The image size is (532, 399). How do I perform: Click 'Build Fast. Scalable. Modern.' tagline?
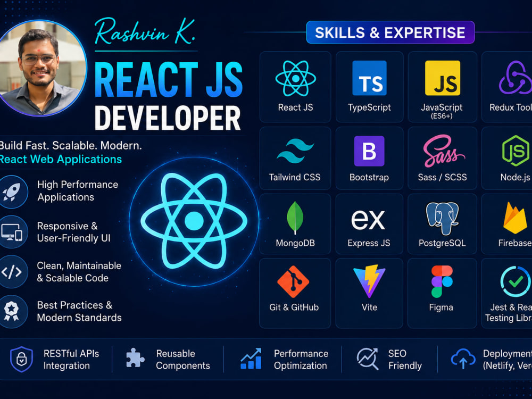71,146
